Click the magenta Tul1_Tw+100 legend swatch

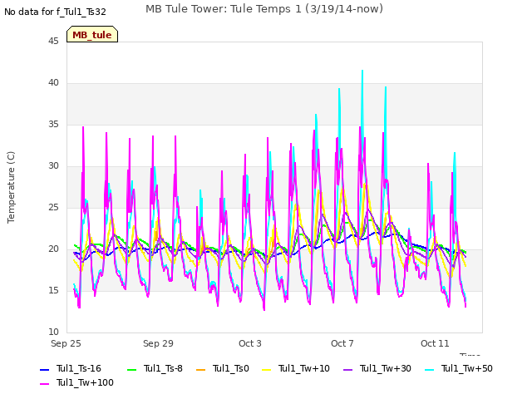click(44, 384)
